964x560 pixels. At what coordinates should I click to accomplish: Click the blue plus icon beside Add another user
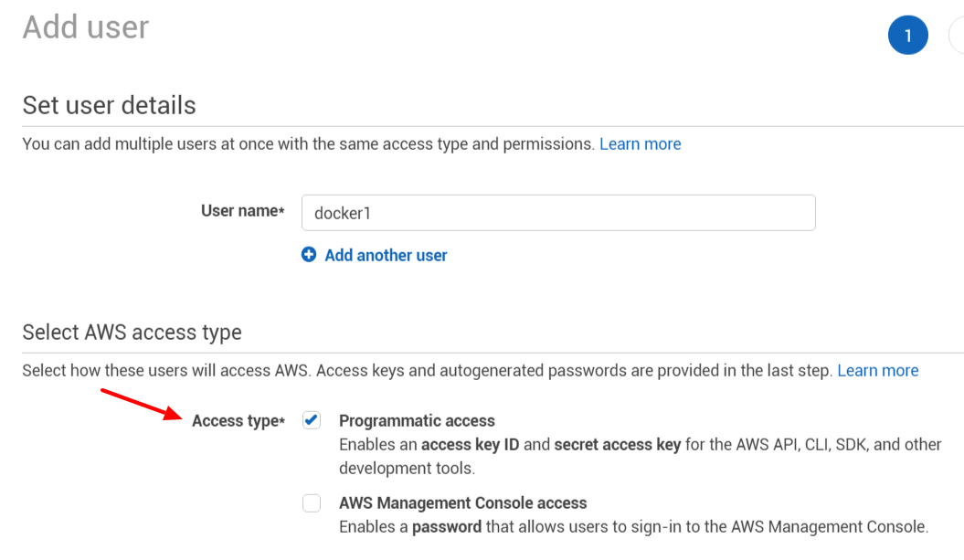[x=309, y=255]
